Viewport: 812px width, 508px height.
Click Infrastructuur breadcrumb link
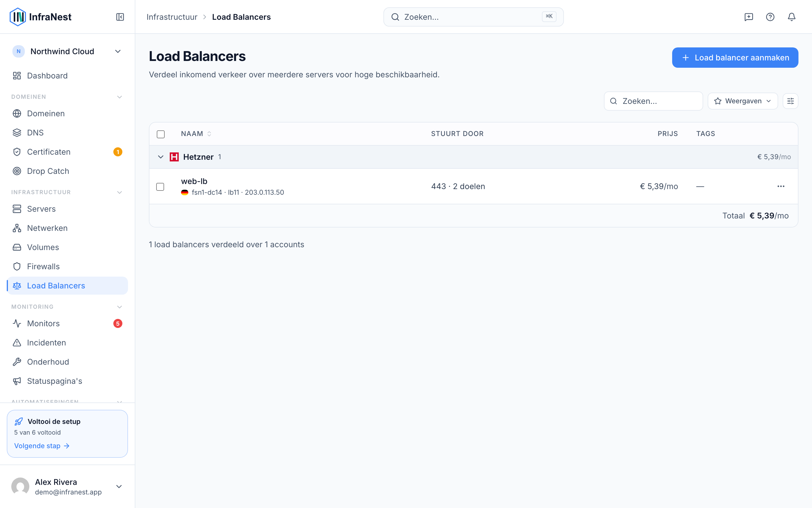pos(172,17)
